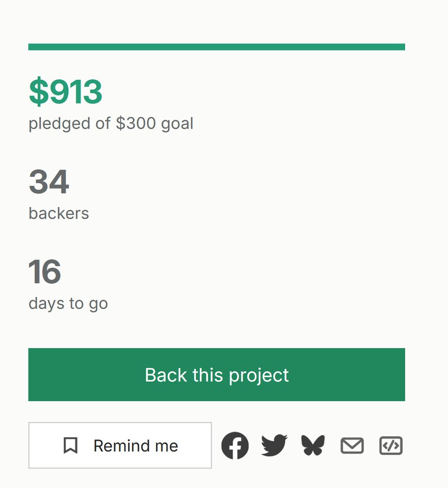Viewport: 448px width, 488px height.
Task: Turn on project notifications via Remind me
Action: 120,445
